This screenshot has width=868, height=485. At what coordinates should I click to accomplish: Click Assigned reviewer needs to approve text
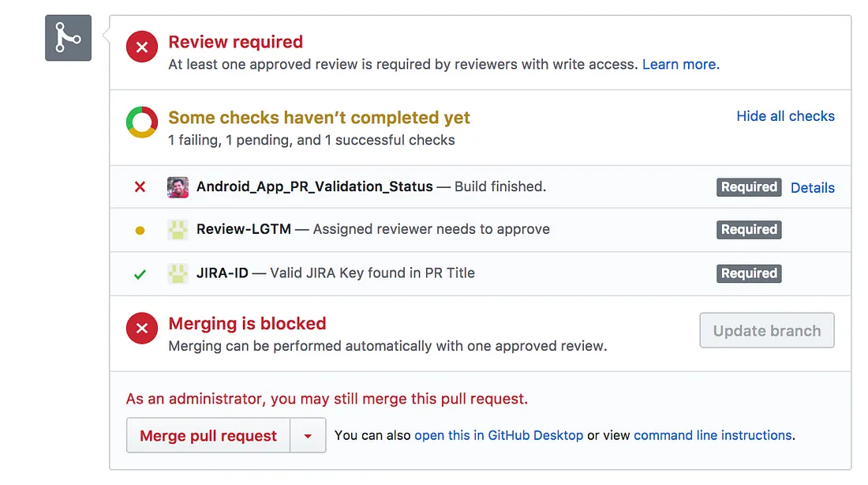431,229
